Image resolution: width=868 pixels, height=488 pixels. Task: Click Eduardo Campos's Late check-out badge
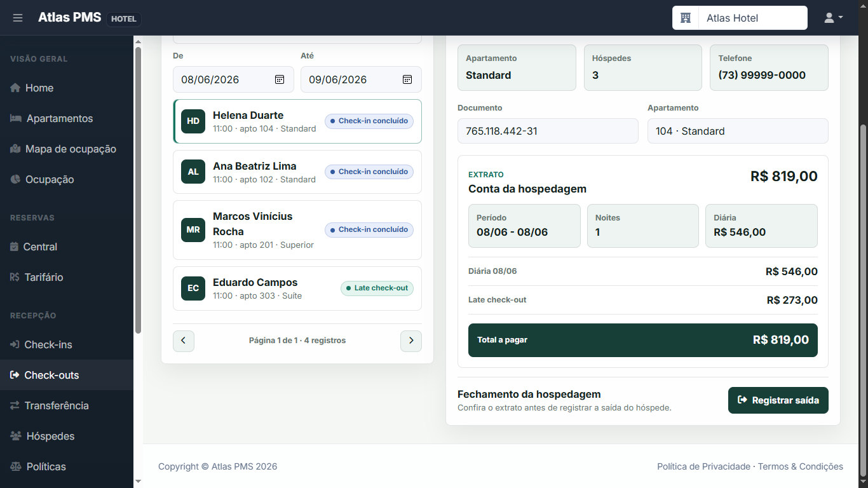point(377,288)
